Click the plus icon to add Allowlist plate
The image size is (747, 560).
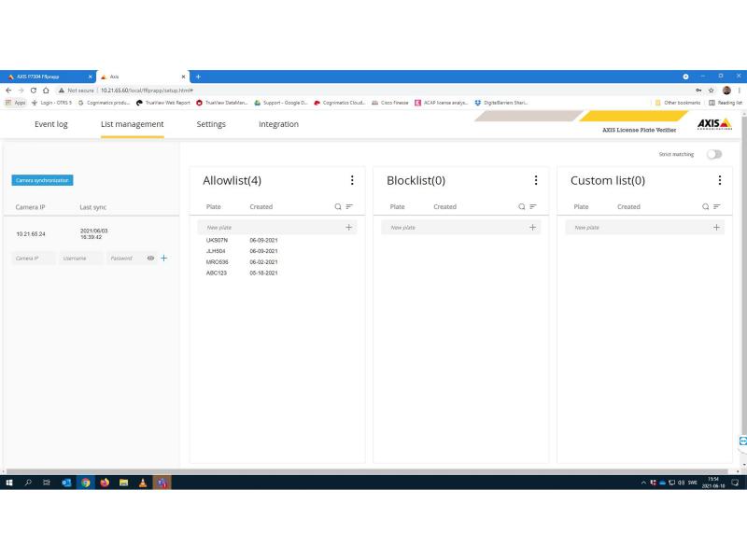tap(348, 228)
